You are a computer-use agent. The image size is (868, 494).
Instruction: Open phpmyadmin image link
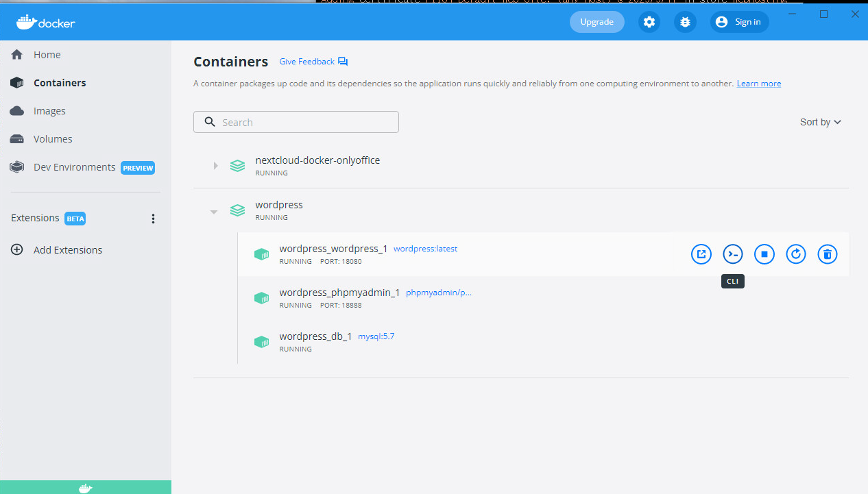click(x=439, y=293)
